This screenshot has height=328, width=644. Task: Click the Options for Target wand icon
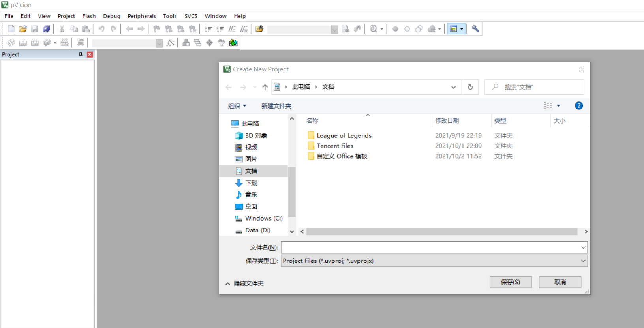coord(170,43)
